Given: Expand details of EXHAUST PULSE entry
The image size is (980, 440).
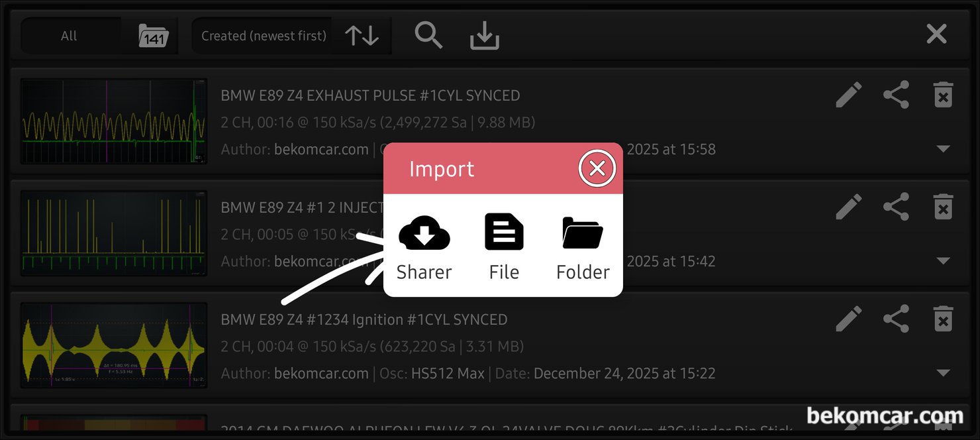Looking at the screenshot, I should coord(944,149).
